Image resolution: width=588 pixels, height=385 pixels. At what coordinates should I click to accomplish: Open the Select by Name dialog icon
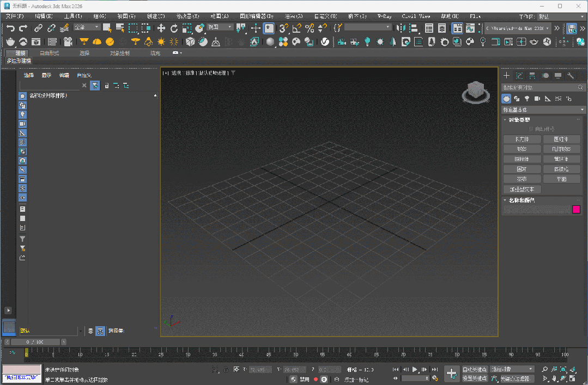click(x=119, y=28)
